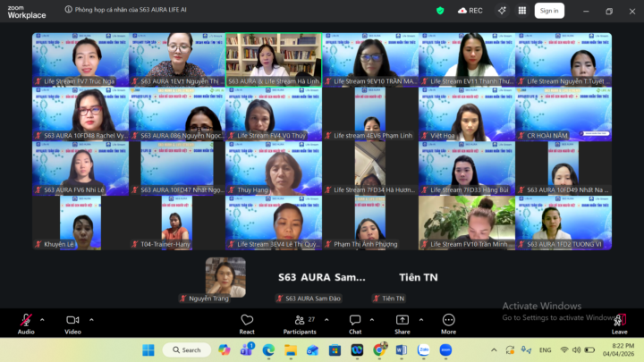Viewport: 644px width, 362px height.
Task: Click the S63 AURA Sam Đào name label
Action: coord(313,299)
